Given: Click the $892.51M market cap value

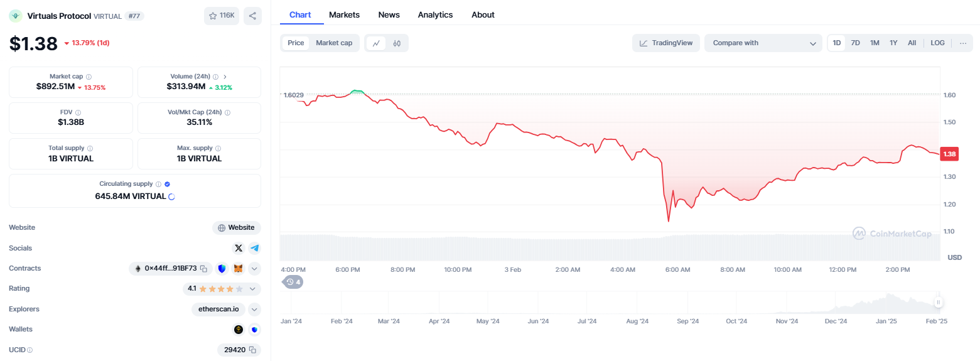Looking at the screenshot, I should tap(55, 87).
